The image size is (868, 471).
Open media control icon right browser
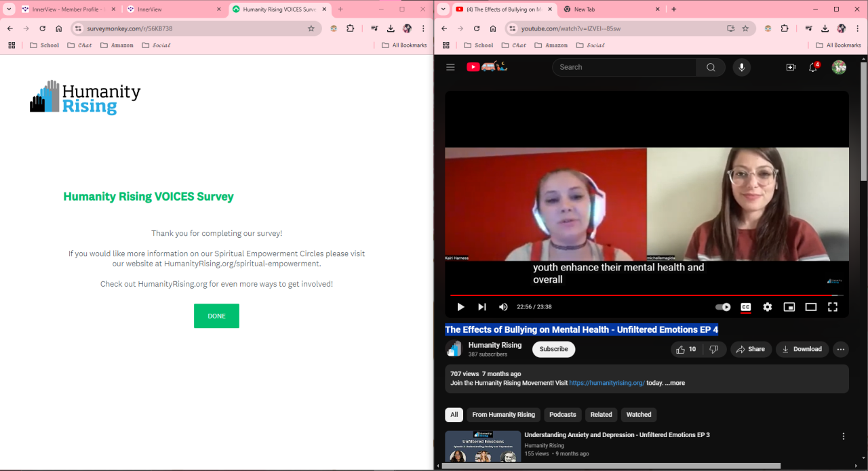(x=809, y=28)
